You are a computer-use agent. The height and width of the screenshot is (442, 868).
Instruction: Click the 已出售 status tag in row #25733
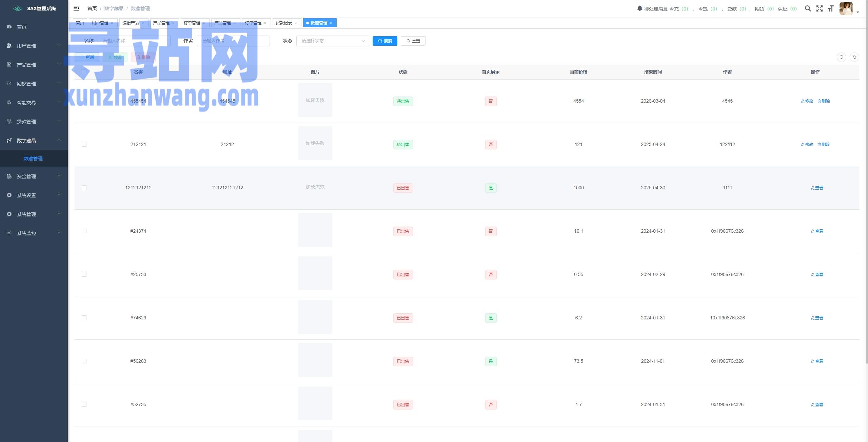(x=403, y=274)
